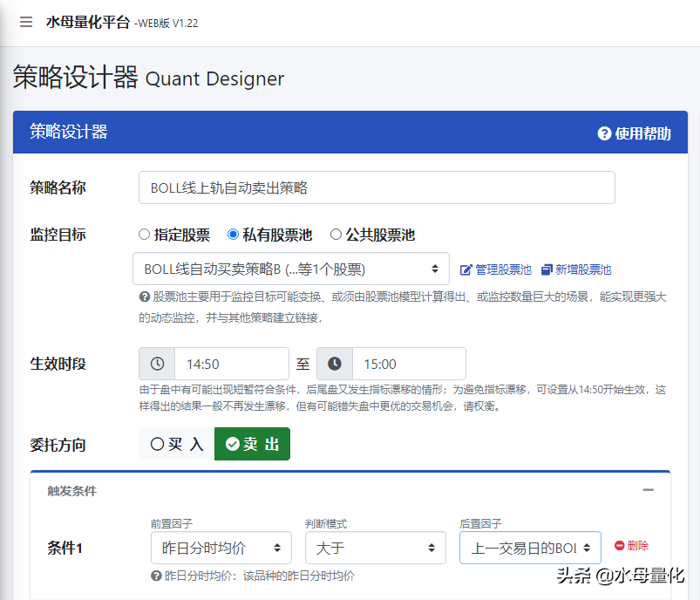Click the 策略设计器 Quant Designer heading
The width and height of the screenshot is (700, 600).
click(x=148, y=78)
